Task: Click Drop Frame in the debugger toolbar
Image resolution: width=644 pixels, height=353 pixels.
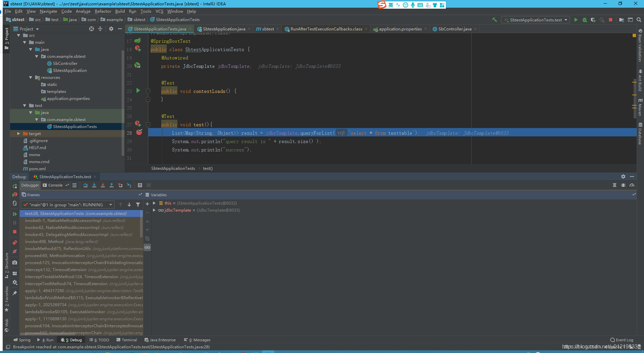Action: coord(120,185)
